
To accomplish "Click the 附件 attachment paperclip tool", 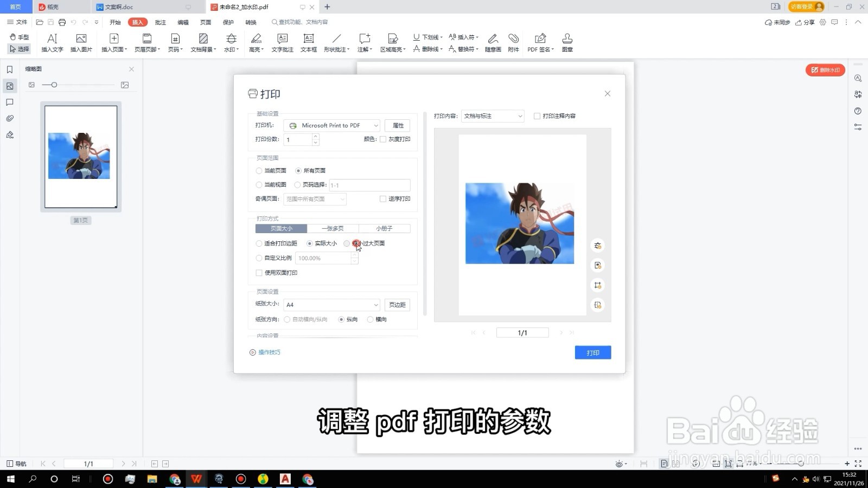I will pyautogui.click(x=514, y=42).
